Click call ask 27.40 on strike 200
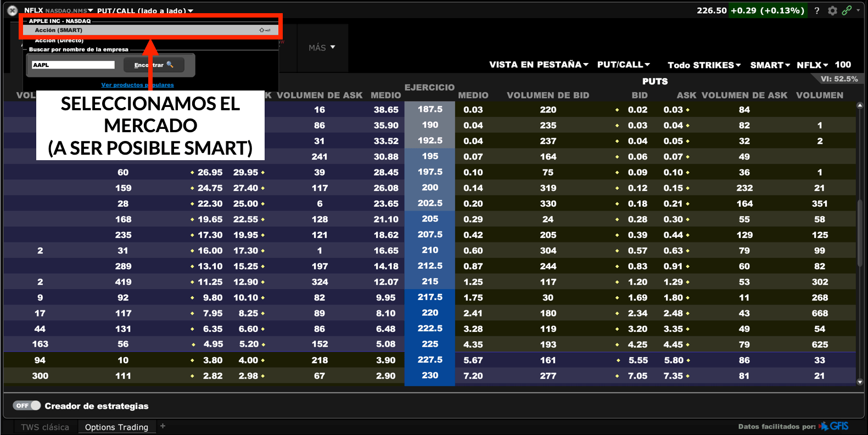 click(x=245, y=188)
